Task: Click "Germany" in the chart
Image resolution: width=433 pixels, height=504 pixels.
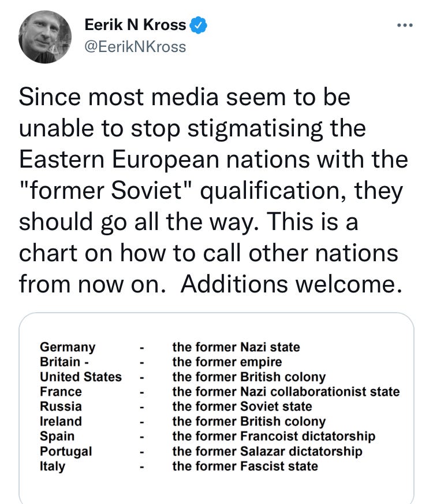Action: point(68,347)
